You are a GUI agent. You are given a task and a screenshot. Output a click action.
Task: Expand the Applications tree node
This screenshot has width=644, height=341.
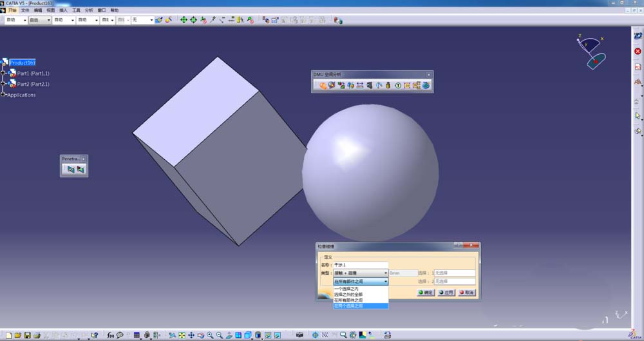(x=3, y=95)
